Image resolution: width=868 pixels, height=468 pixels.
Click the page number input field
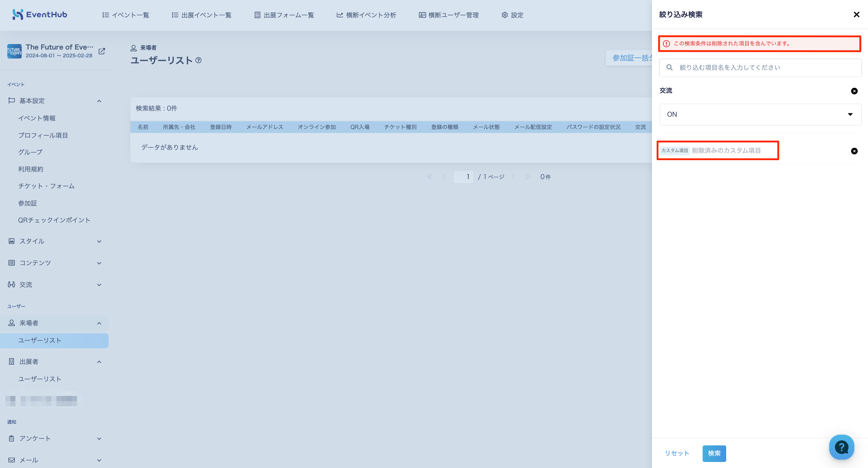click(463, 177)
